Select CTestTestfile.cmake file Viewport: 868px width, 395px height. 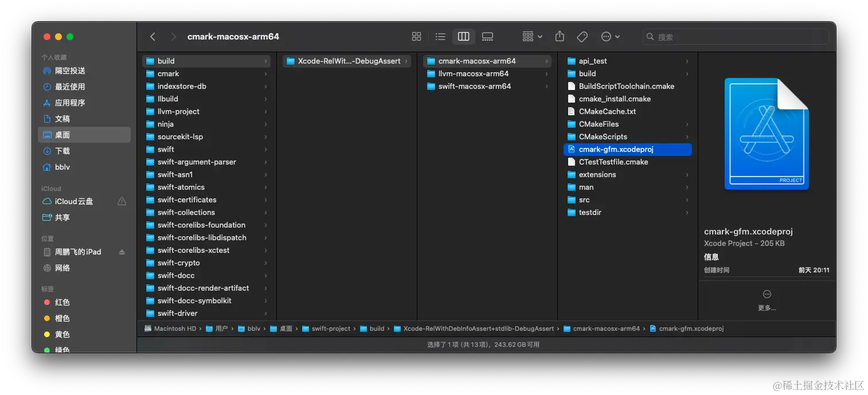628,162
